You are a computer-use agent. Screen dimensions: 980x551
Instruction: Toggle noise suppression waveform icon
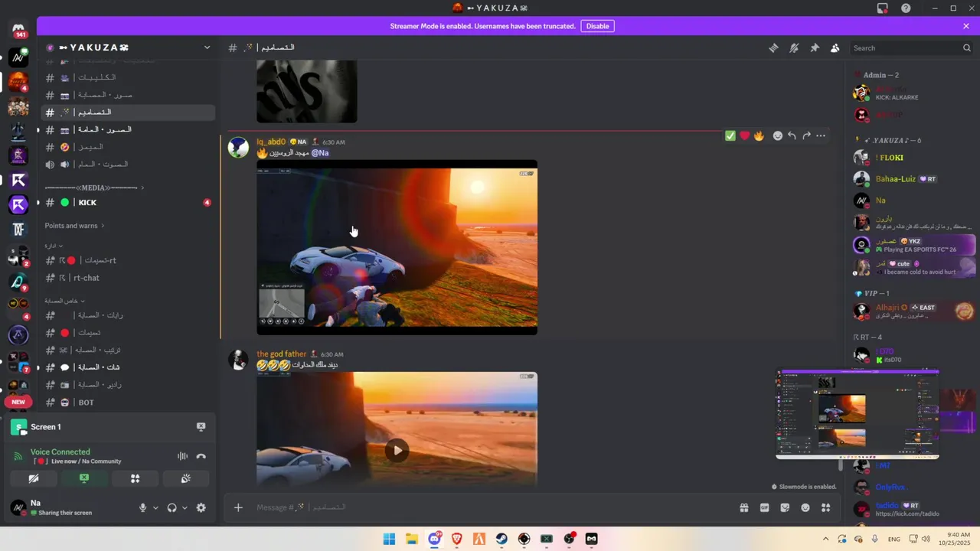[182, 456]
